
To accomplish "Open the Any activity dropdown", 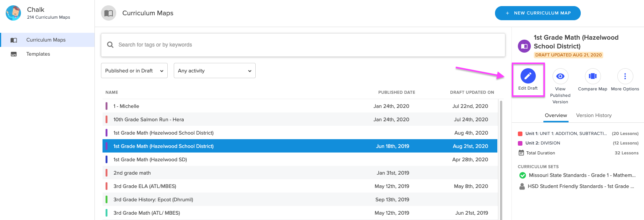I will click(x=215, y=71).
